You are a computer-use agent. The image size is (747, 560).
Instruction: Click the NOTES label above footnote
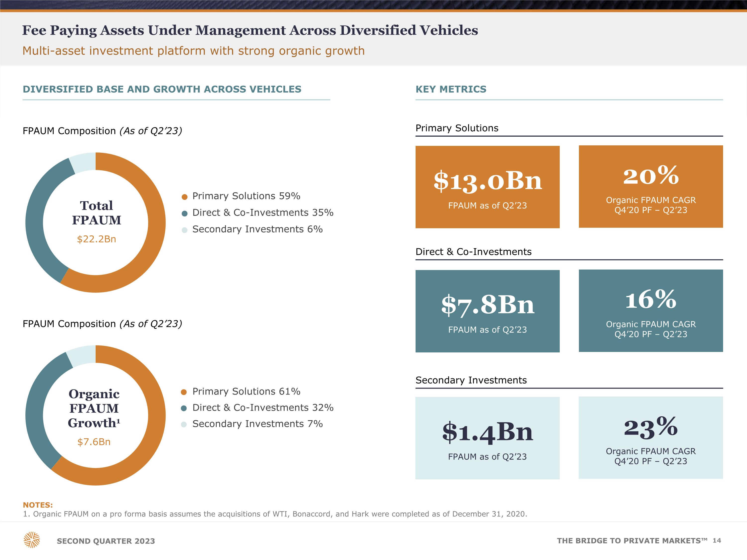(x=38, y=505)
